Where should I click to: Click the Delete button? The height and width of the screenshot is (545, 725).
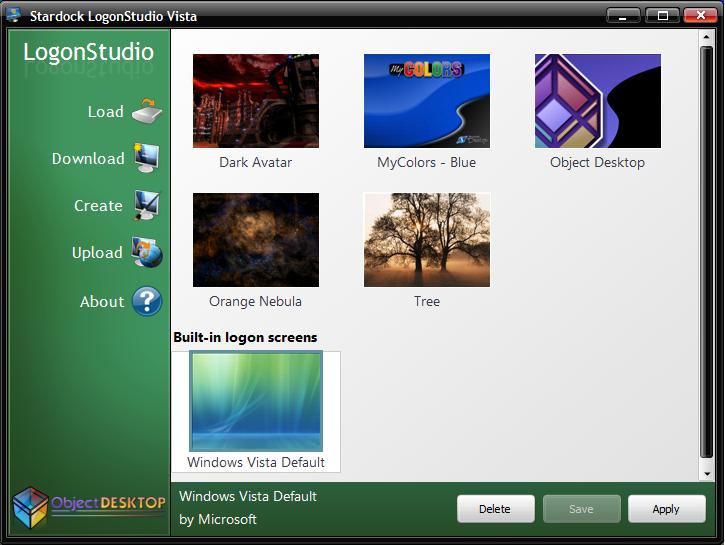496,509
